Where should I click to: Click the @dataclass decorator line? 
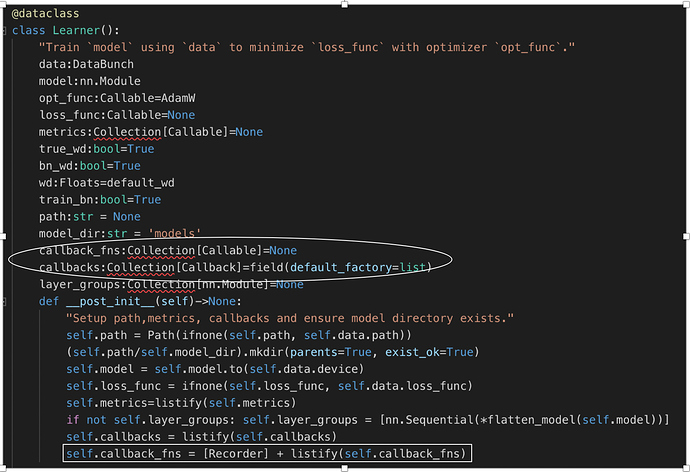pos(46,14)
